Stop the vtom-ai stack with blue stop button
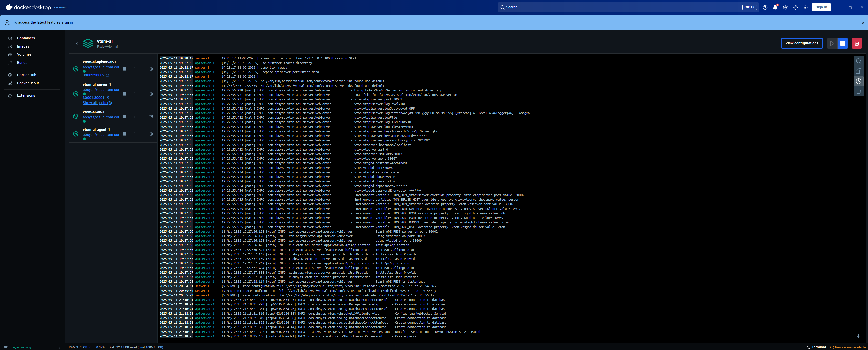 (842, 44)
